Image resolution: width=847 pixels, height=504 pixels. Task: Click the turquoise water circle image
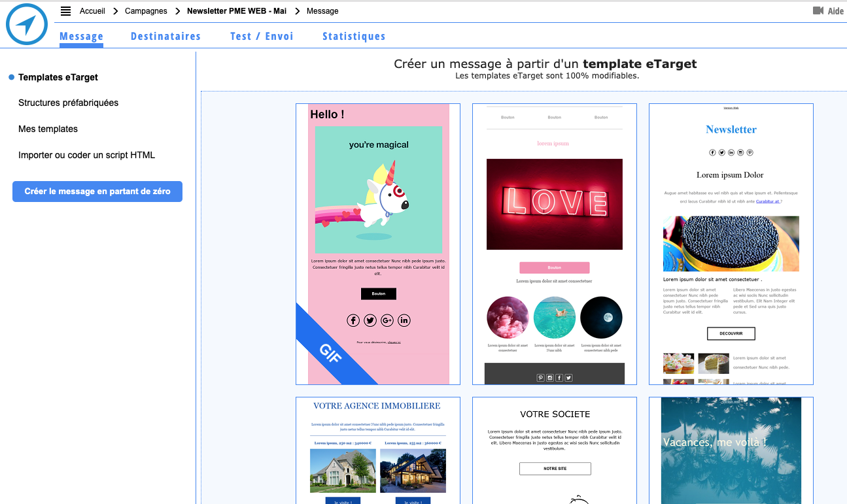555,318
